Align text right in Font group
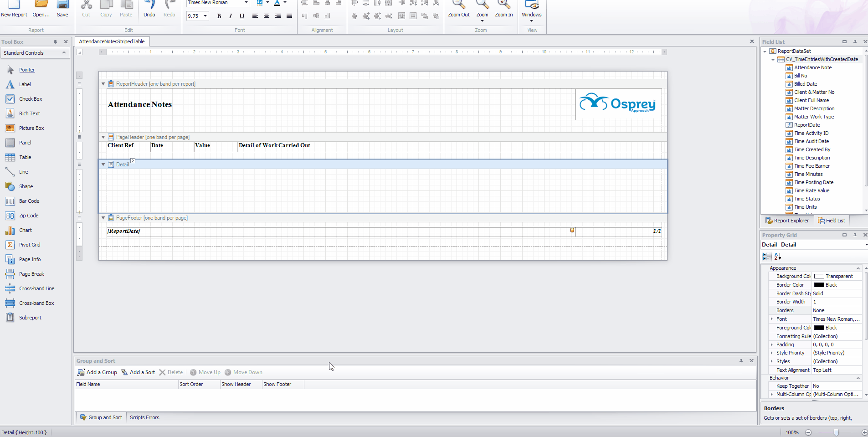 pyautogui.click(x=278, y=16)
